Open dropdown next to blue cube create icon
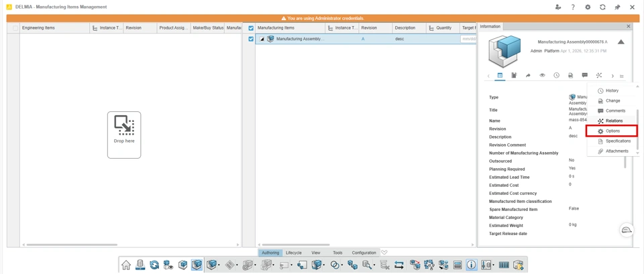Image resolution: width=644 pixels, height=274 pixels. click(219, 265)
